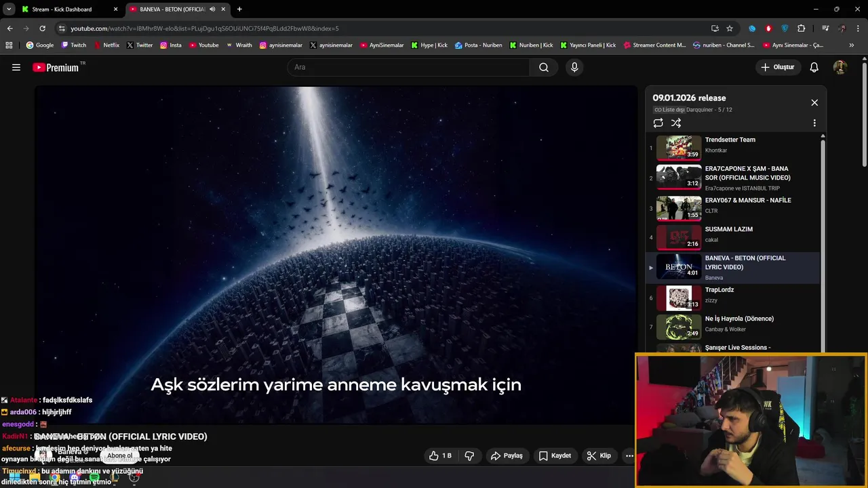Click the YouTube search field
868x488 pixels.
click(408, 67)
